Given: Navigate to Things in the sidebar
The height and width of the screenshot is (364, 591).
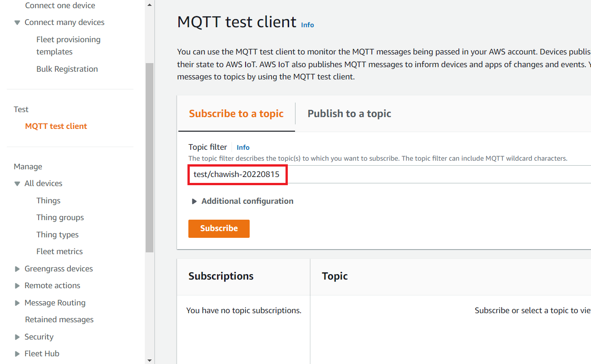Looking at the screenshot, I should [48, 200].
